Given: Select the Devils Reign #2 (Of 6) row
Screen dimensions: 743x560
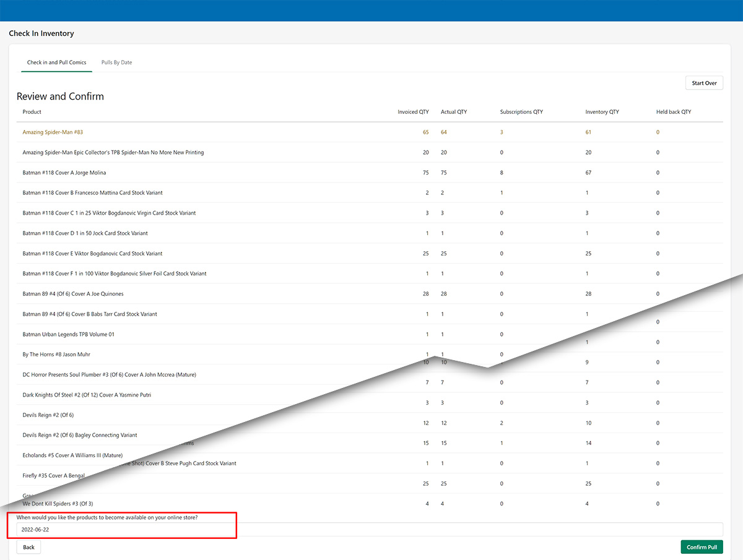Looking at the screenshot, I should pyautogui.click(x=48, y=415).
